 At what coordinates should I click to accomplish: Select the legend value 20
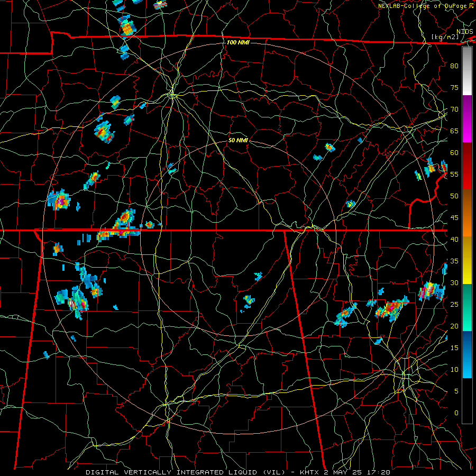coord(454,326)
